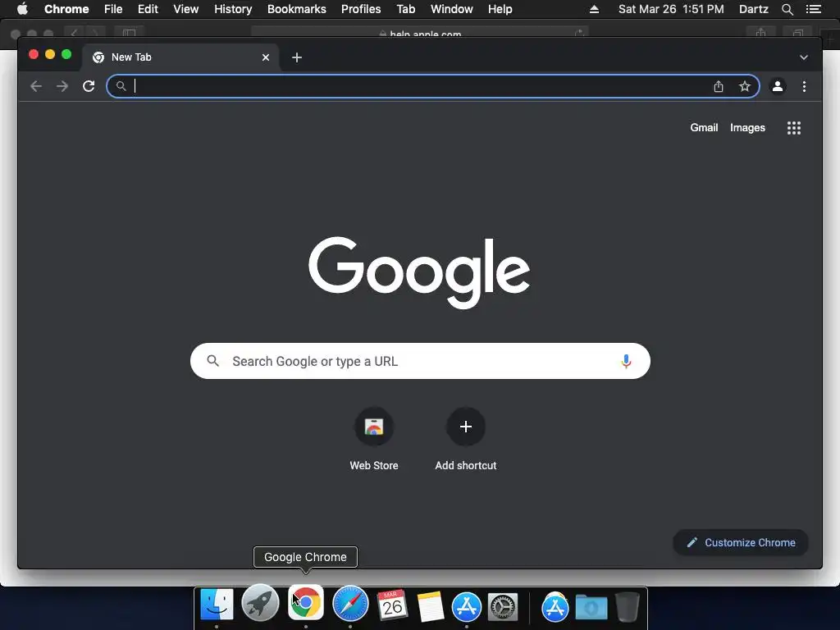Open System Preferences gear in the Dock
840x630 pixels.
coord(503,607)
